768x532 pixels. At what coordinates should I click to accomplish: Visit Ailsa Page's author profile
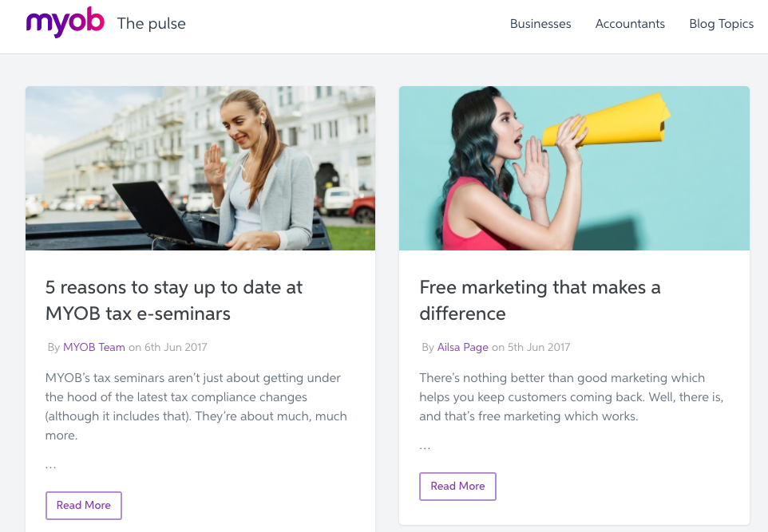pyautogui.click(x=463, y=347)
